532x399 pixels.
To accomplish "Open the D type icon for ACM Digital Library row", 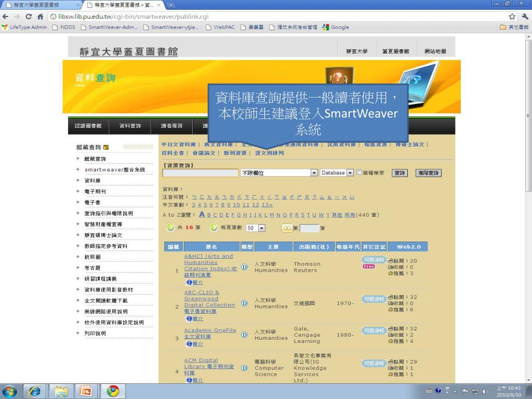I will 244,368.
